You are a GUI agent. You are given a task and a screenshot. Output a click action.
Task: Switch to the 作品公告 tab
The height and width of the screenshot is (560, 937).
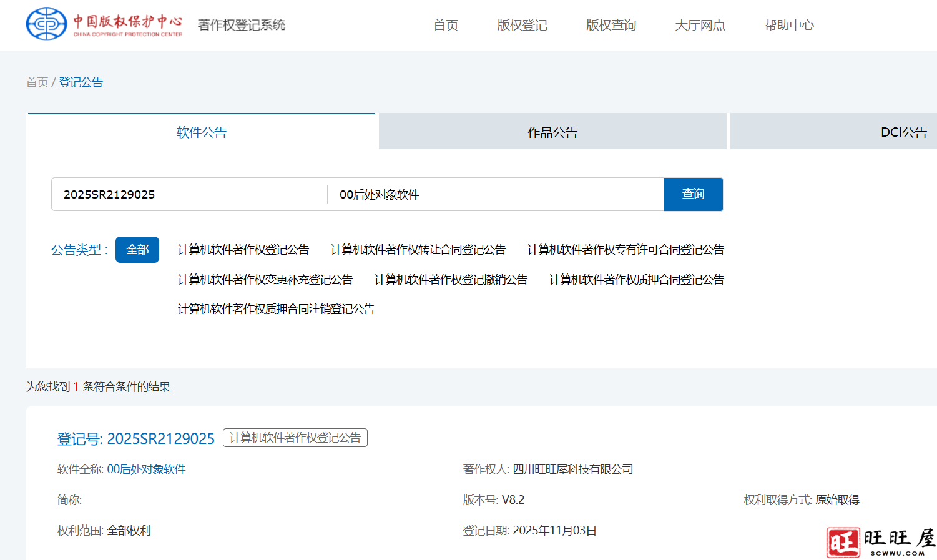coord(552,132)
